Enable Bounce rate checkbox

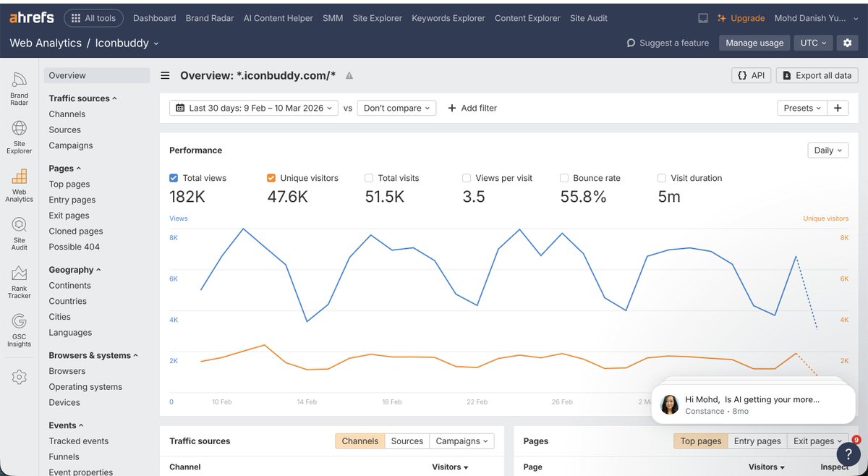pos(564,178)
